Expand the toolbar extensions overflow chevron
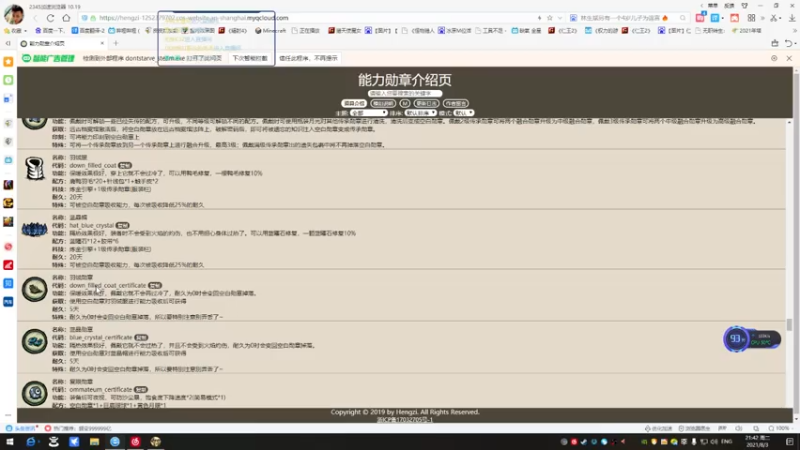 tap(763, 18)
